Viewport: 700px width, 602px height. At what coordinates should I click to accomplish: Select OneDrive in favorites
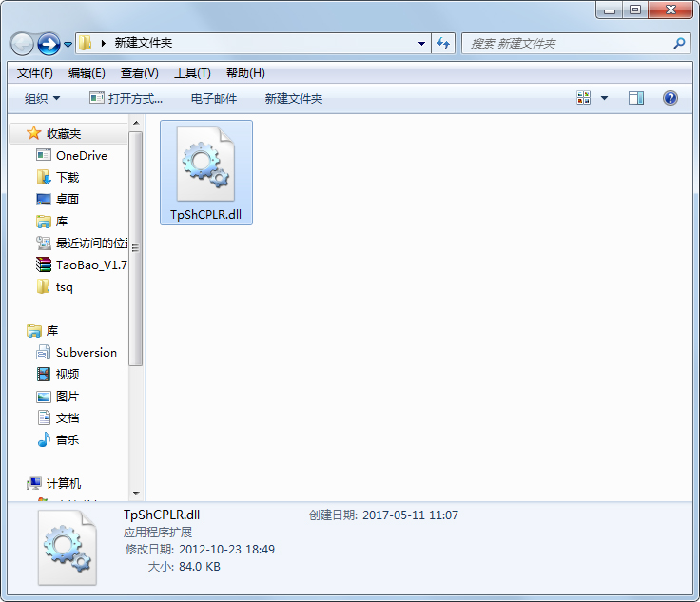82,155
